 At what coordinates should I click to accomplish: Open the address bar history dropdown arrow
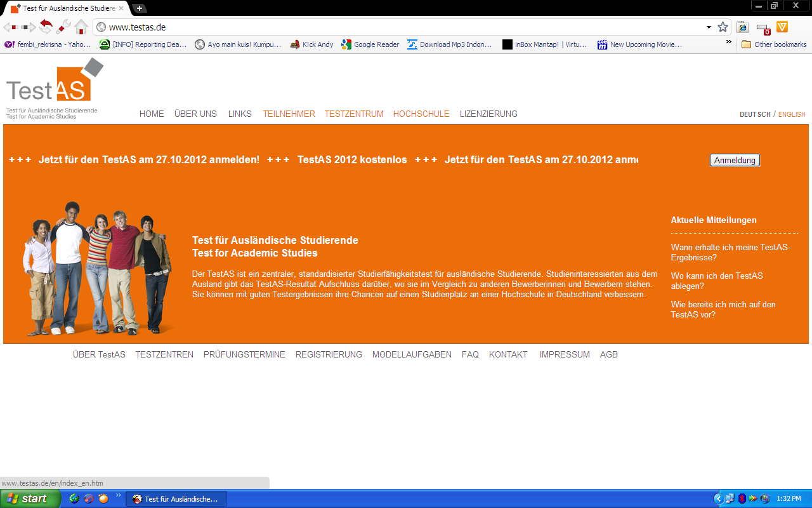(709, 28)
